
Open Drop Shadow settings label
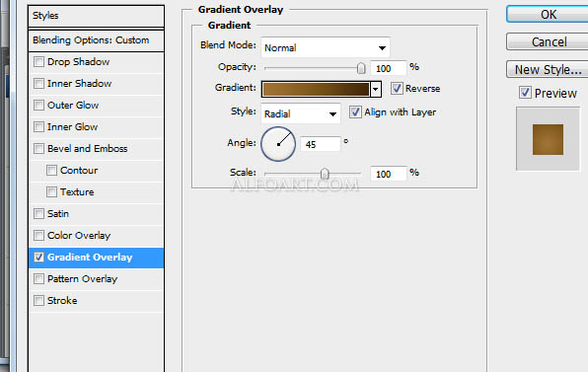click(x=78, y=62)
